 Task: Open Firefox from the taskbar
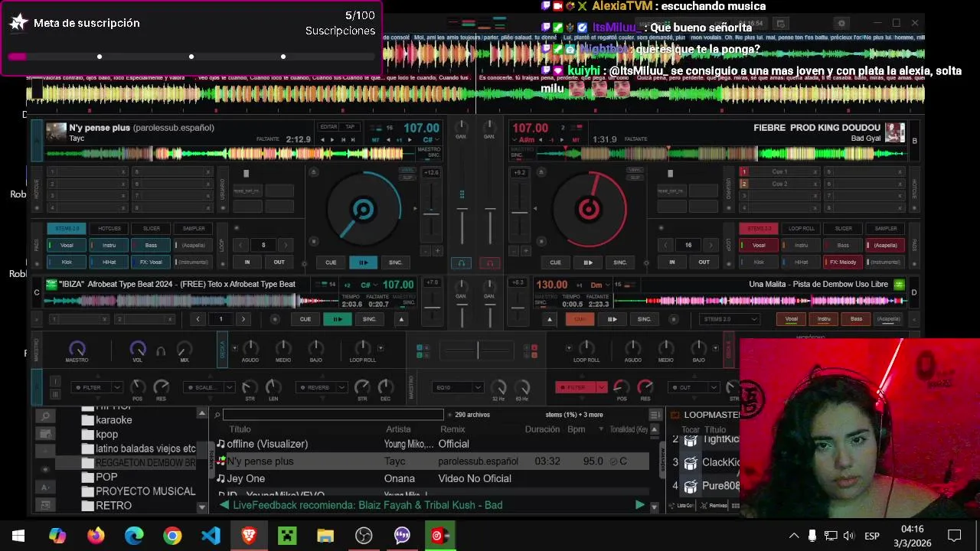coord(96,535)
